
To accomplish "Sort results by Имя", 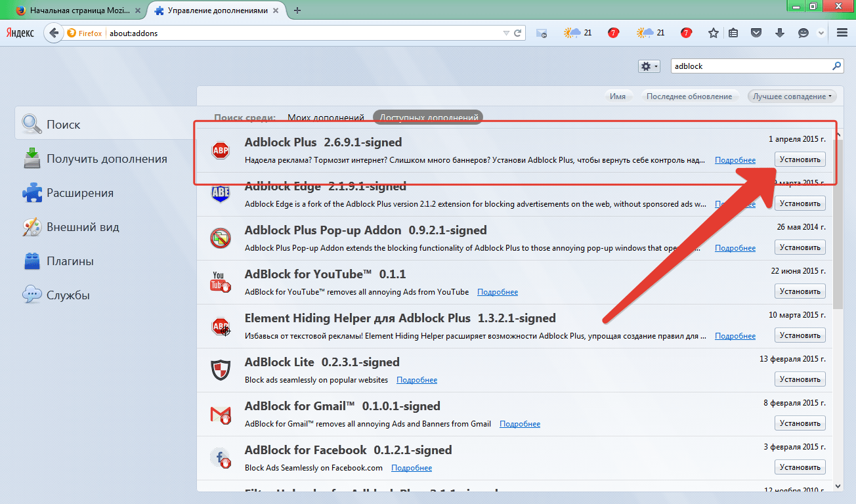I will (x=617, y=96).
